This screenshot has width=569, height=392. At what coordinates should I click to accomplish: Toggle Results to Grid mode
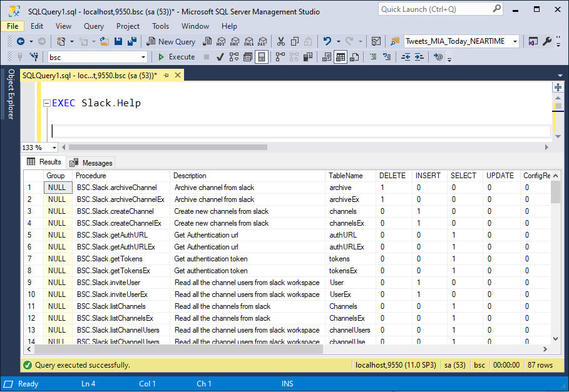pyautogui.click(x=341, y=57)
